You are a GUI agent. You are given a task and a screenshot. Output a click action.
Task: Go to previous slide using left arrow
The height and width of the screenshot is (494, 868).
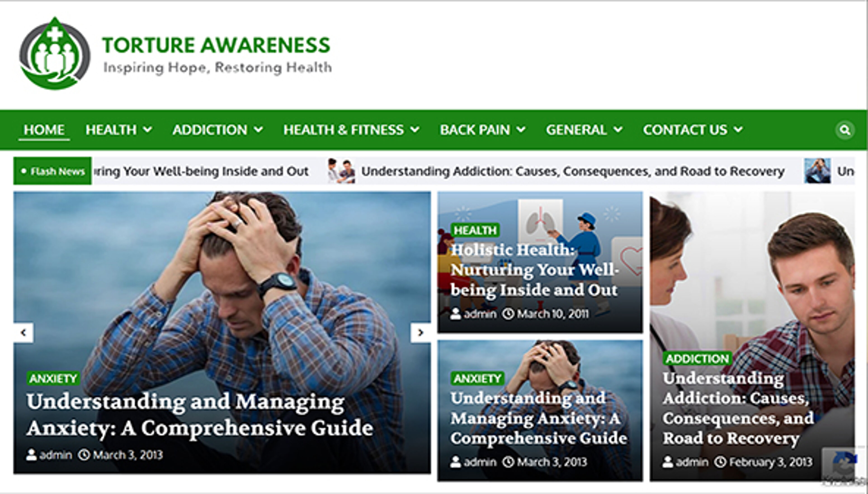pyautogui.click(x=24, y=332)
